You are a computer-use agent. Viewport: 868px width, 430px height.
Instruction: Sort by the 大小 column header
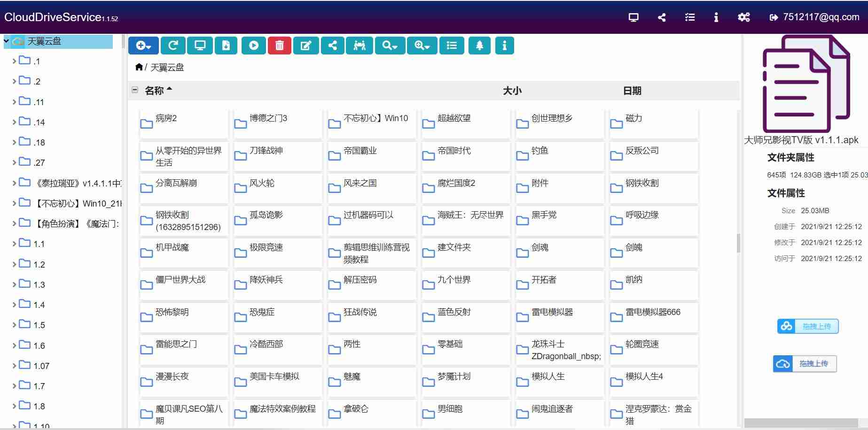tap(512, 91)
